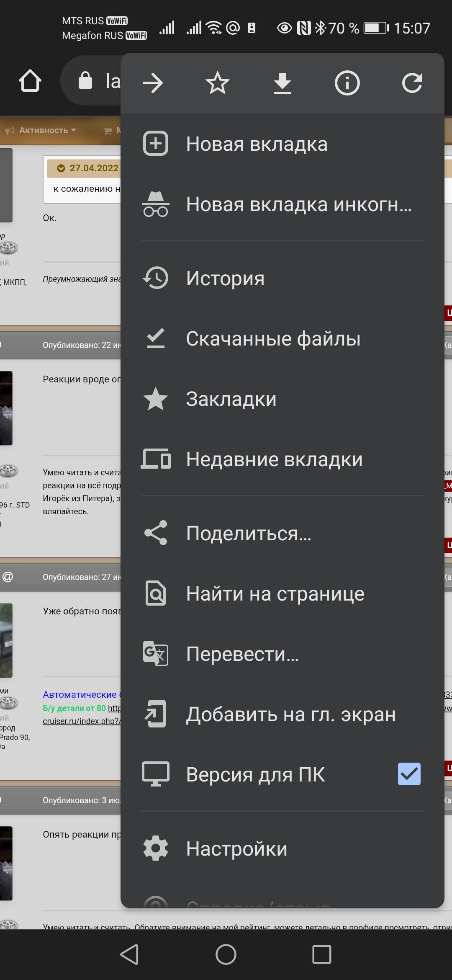Tap the post text Уже обратно

[82, 611]
